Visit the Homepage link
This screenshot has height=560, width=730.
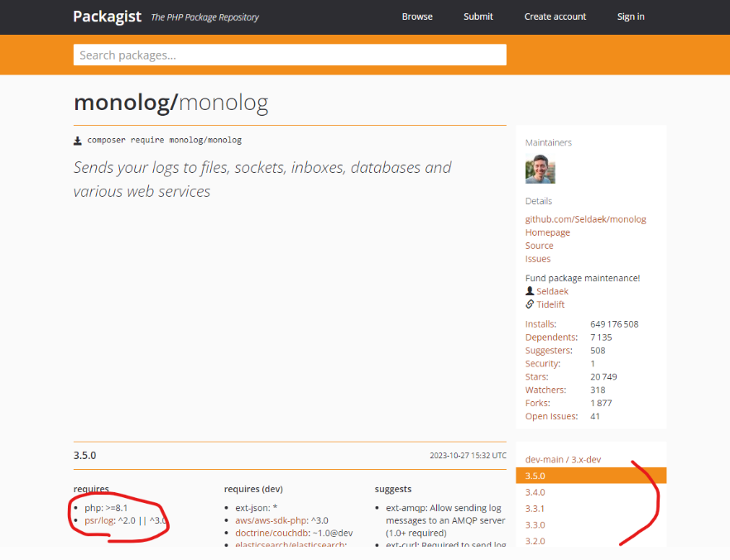tap(548, 232)
